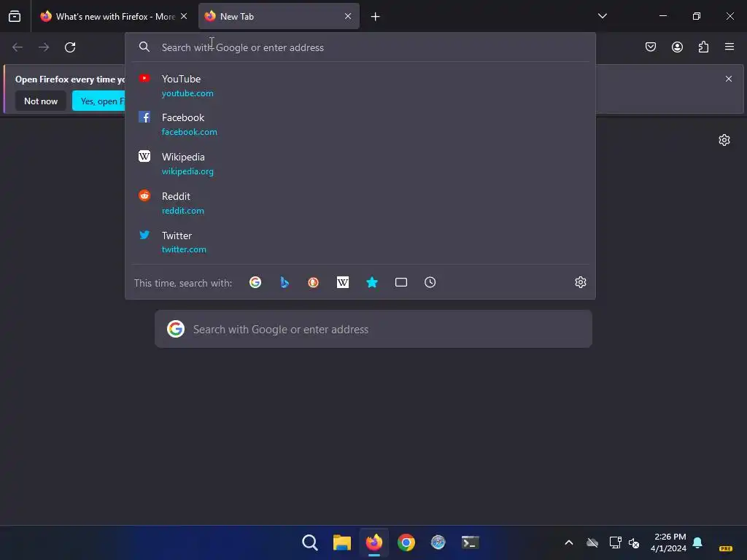Open the terminal app in taskbar
Image resolution: width=747 pixels, height=560 pixels.
[471, 542]
